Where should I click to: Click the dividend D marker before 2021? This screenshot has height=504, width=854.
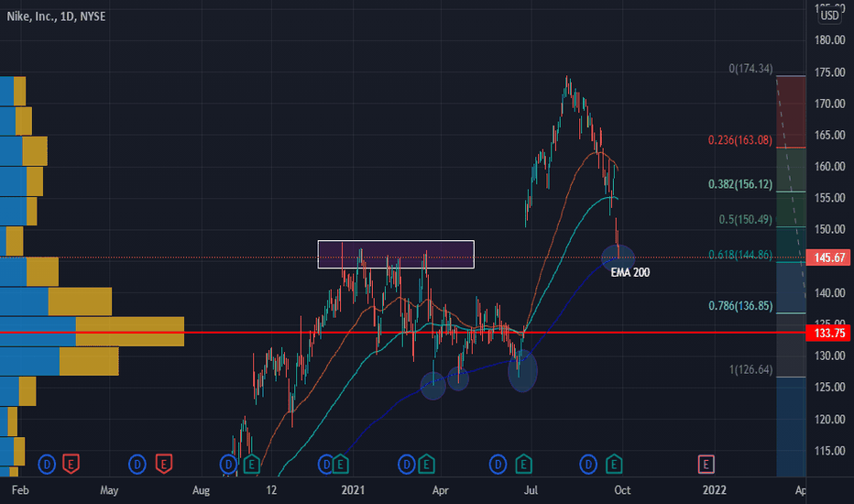click(x=325, y=465)
